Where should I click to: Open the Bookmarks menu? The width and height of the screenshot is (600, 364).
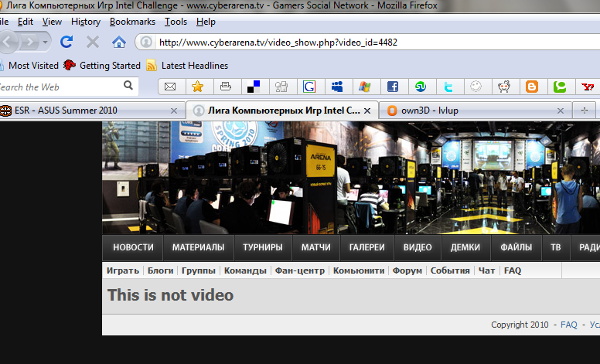pyautogui.click(x=131, y=22)
